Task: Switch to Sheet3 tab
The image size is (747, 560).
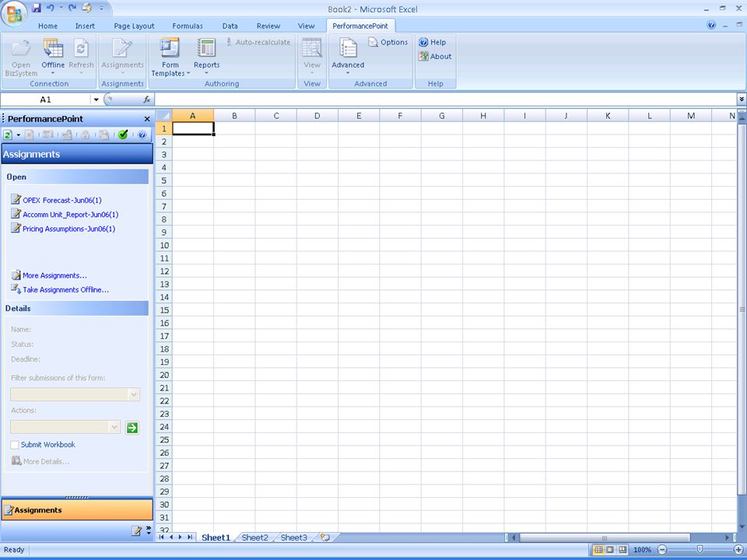Action: pyautogui.click(x=293, y=537)
